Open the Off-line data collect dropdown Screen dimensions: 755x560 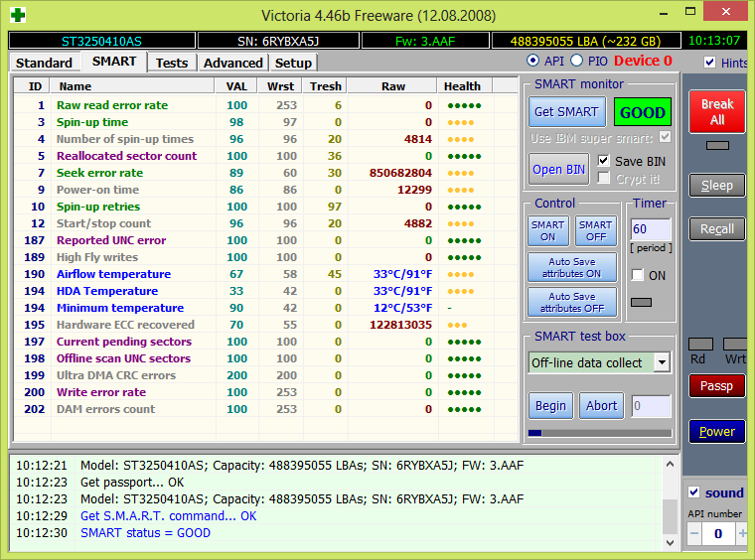point(662,362)
